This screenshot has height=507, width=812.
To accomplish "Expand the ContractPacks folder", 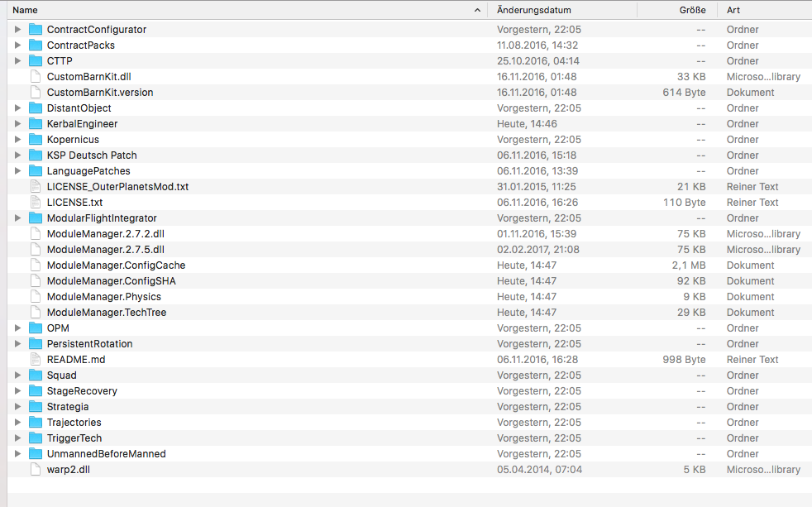I will pyautogui.click(x=17, y=45).
